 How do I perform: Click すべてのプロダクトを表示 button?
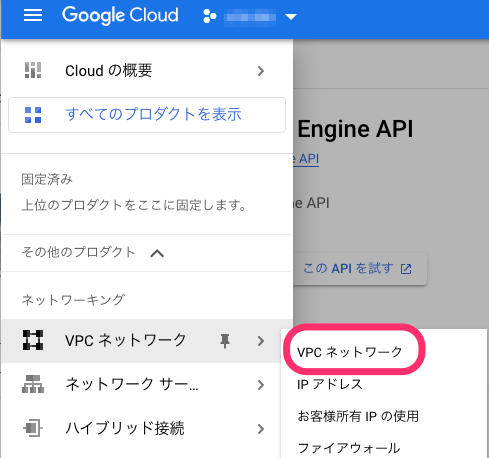[147, 115]
